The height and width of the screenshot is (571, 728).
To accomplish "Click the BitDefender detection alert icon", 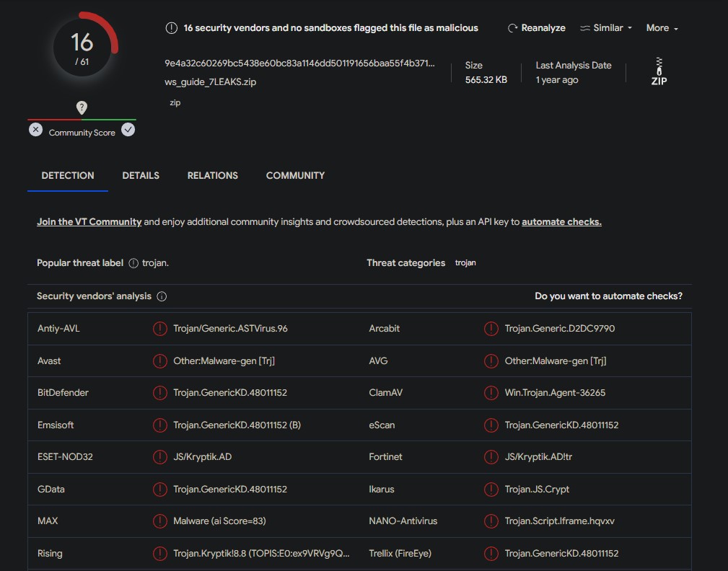I will pos(159,393).
